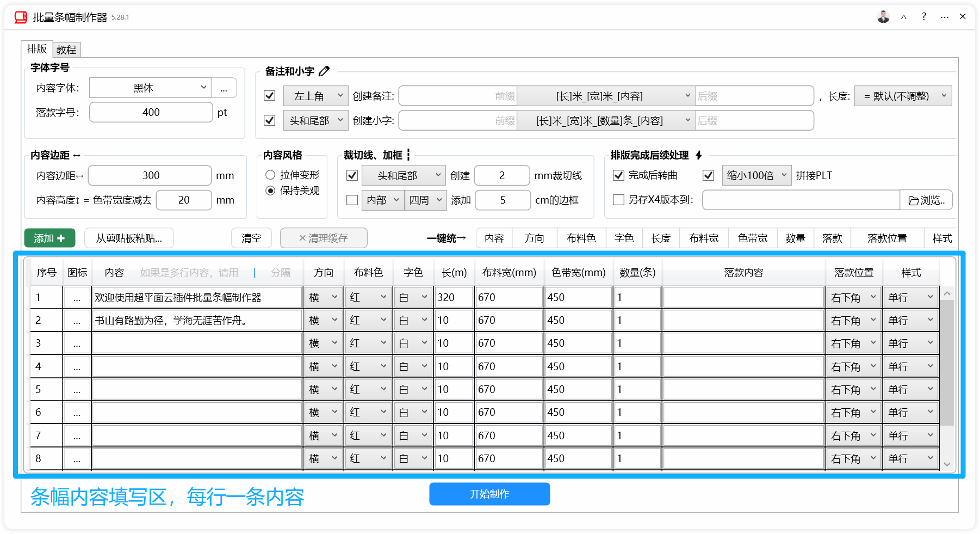Switch to the 排版 tab
The height and width of the screenshot is (534, 980).
click(x=37, y=49)
